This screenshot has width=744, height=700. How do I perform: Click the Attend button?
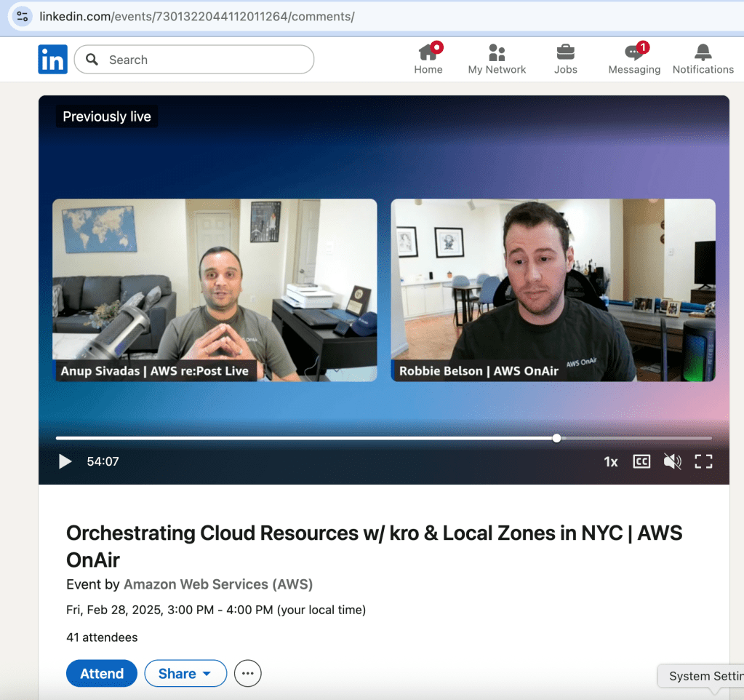[102, 674]
